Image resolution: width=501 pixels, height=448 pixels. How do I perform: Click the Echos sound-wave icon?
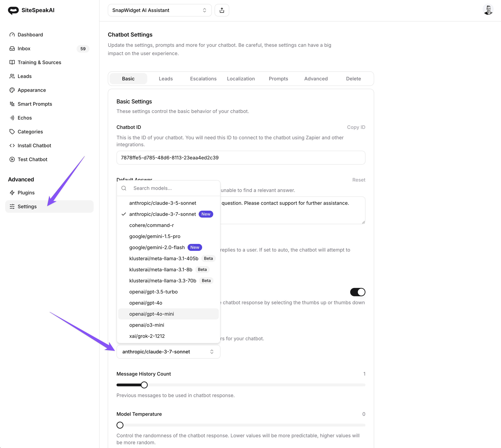tap(12, 118)
